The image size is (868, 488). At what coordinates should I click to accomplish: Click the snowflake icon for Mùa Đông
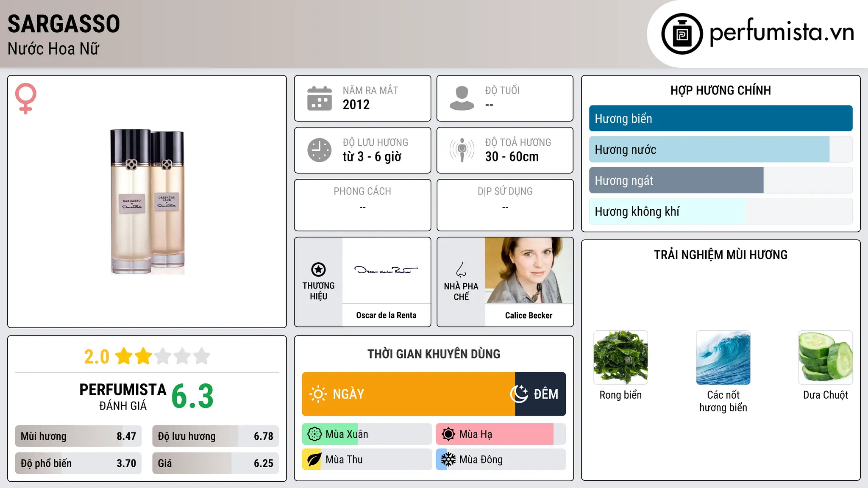[x=448, y=460]
